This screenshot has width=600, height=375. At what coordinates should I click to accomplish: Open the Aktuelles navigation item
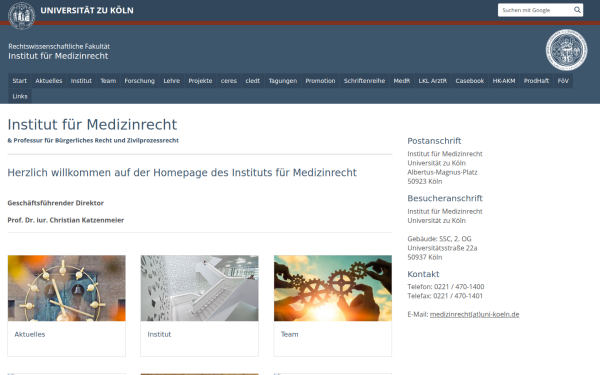pyautogui.click(x=49, y=81)
